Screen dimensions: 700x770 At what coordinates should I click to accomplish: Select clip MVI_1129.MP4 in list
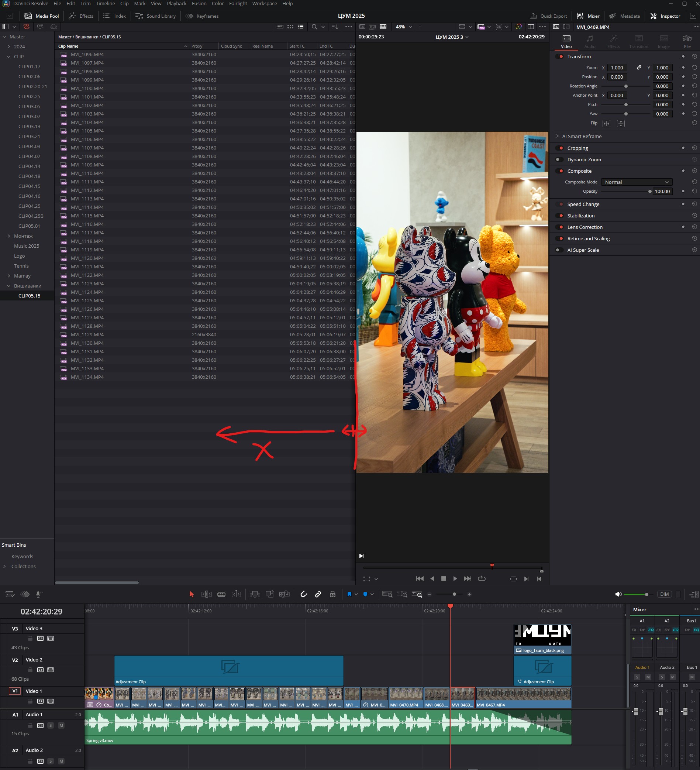point(204,334)
